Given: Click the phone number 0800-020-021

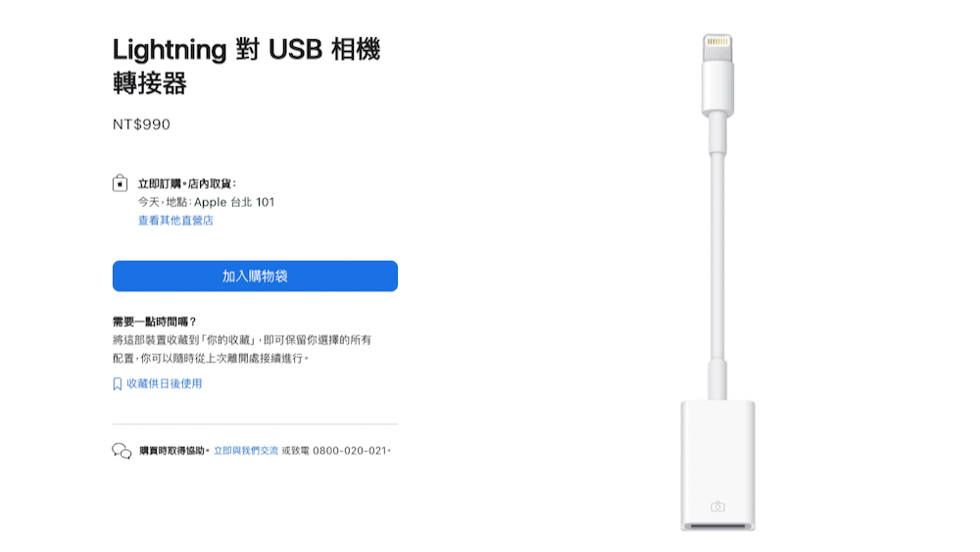Looking at the screenshot, I should [350, 451].
